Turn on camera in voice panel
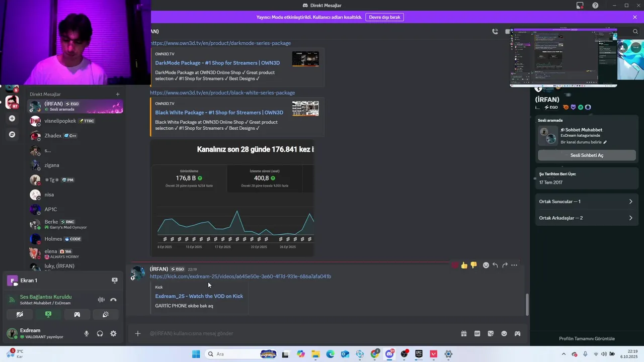This screenshot has width=644, height=362. coord(20,314)
